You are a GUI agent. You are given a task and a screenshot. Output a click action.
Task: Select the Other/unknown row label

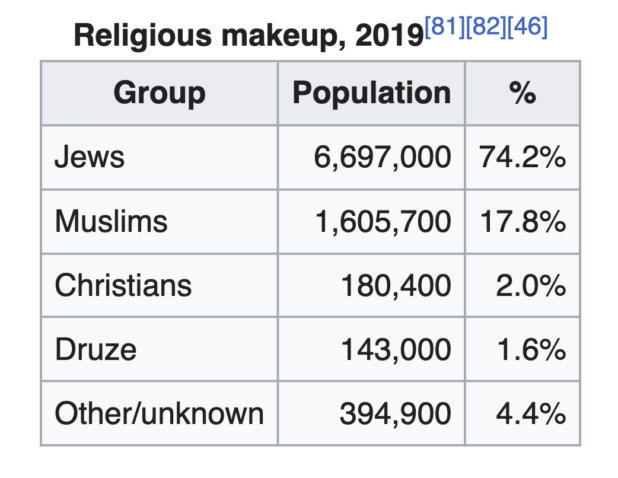(x=159, y=413)
